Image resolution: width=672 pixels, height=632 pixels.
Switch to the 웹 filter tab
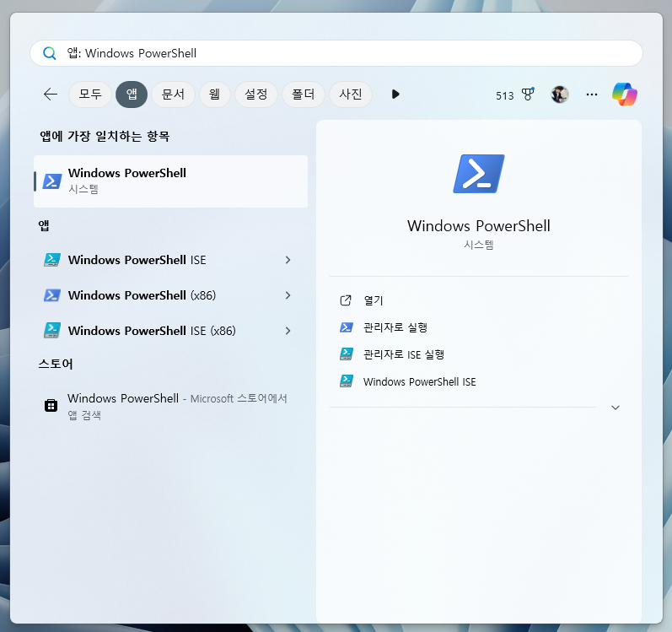pos(215,94)
